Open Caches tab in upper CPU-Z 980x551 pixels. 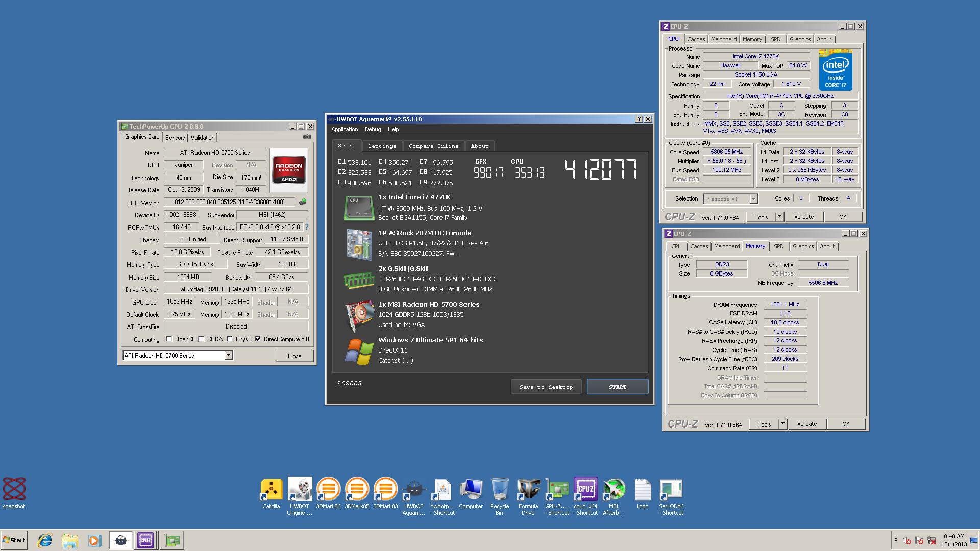click(696, 39)
